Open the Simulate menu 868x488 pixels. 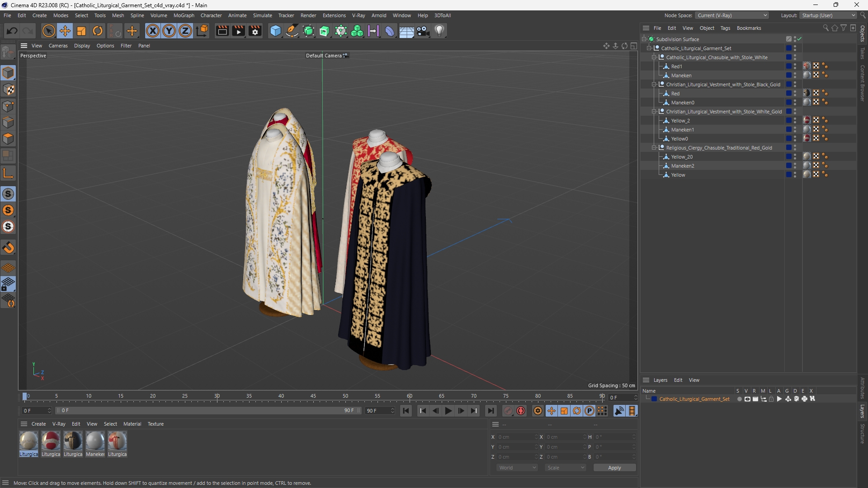coord(262,15)
